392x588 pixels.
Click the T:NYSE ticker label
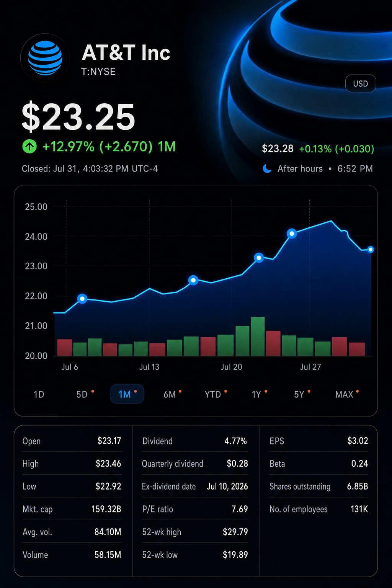pyautogui.click(x=98, y=72)
